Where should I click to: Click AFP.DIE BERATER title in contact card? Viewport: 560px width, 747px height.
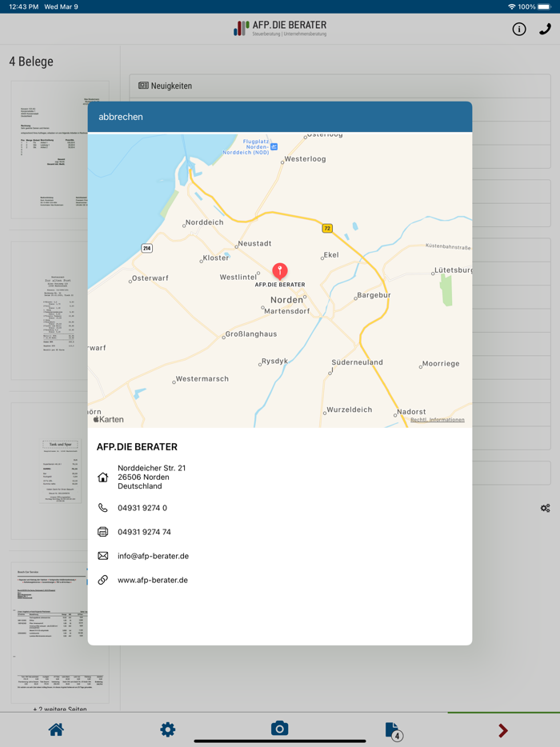(x=137, y=447)
